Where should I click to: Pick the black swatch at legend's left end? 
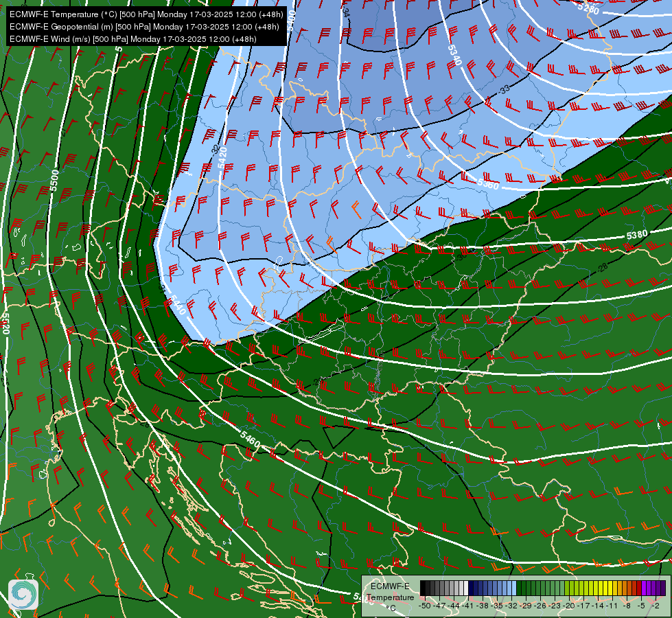pos(423,588)
